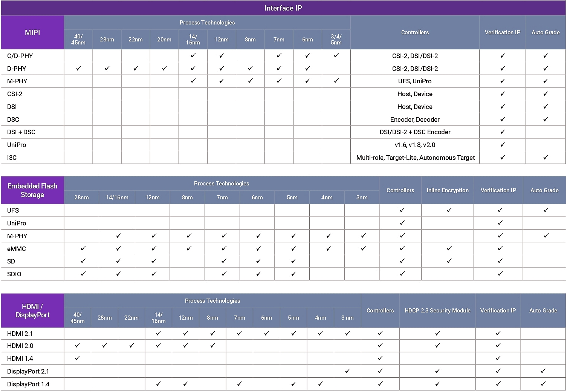Click the SDIO checkmark under 28nm
The width and height of the screenshot is (567, 392).
[83, 274]
